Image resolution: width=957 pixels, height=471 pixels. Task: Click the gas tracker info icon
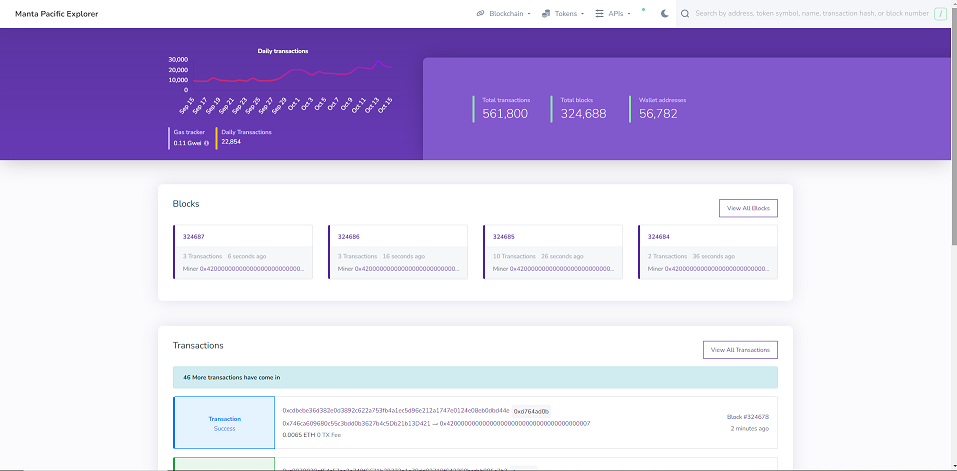tap(206, 143)
